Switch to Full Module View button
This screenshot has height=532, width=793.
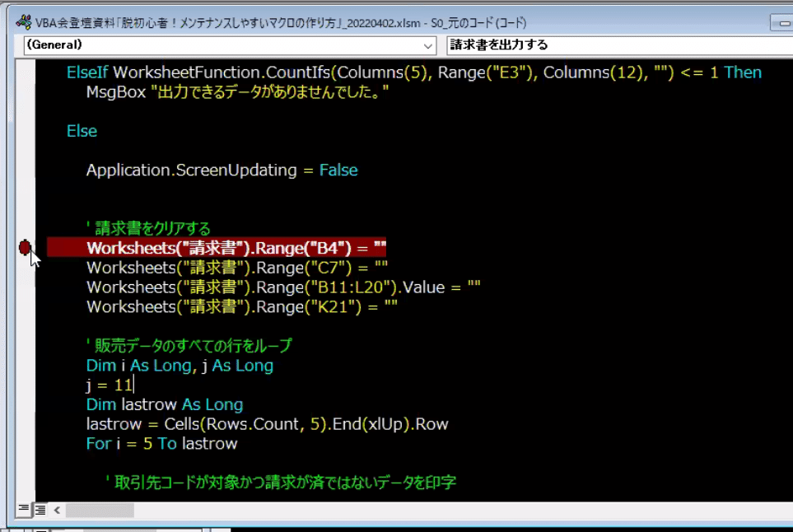tap(40, 509)
